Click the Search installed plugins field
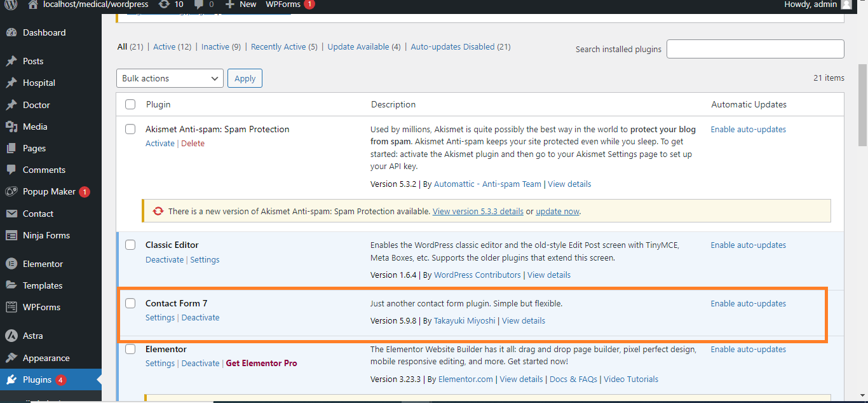Screen dimensions: 868x403 click(755, 49)
